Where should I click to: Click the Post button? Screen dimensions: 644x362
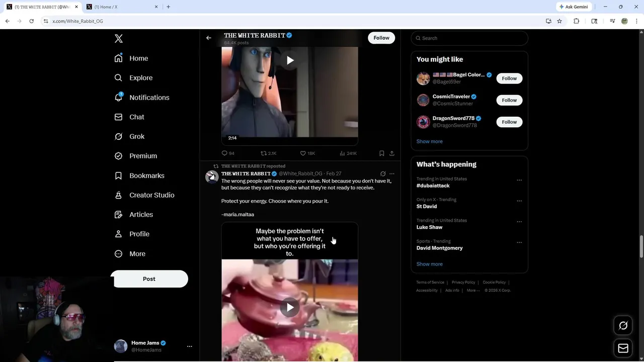click(x=149, y=279)
